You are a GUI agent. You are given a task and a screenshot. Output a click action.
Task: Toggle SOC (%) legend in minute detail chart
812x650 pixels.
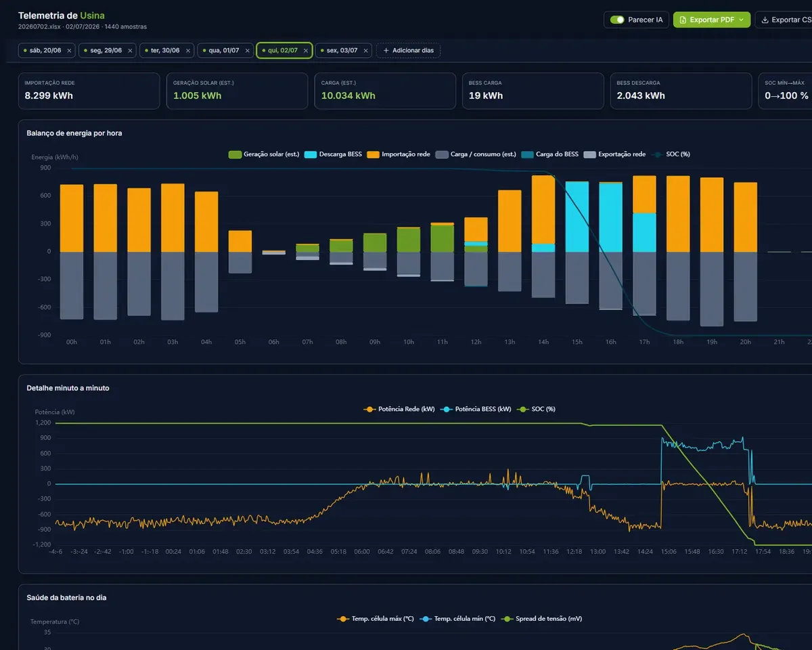click(x=537, y=409)
